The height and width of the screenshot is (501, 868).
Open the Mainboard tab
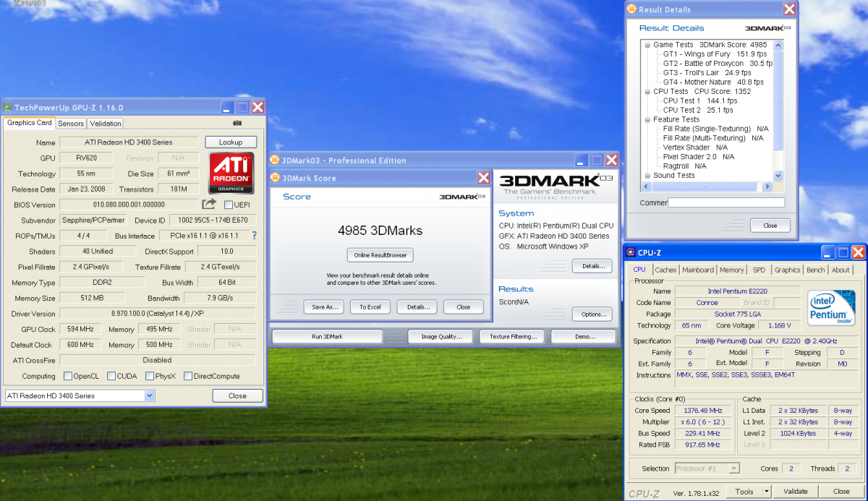point(698,270)
